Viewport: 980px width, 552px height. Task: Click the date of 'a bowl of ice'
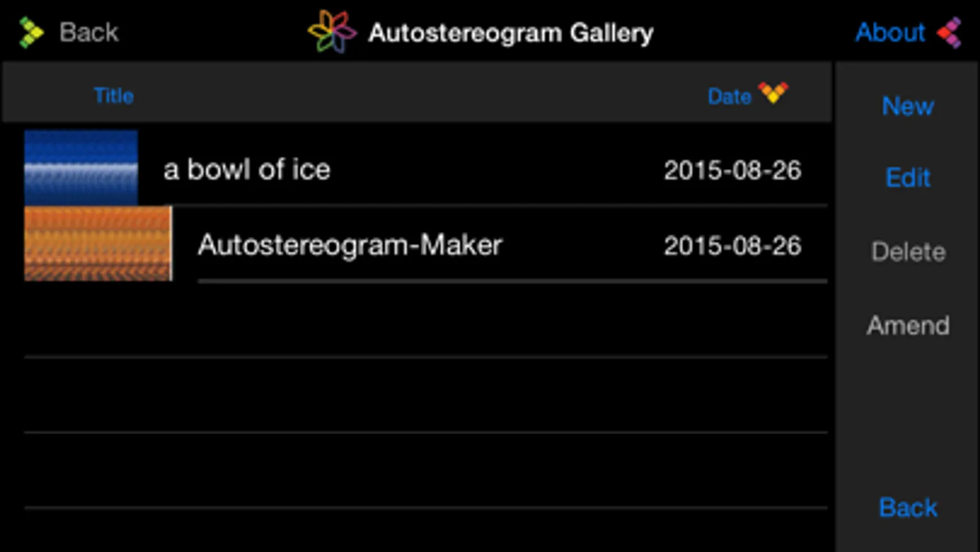pyautogui.click(x=732, y=171)
